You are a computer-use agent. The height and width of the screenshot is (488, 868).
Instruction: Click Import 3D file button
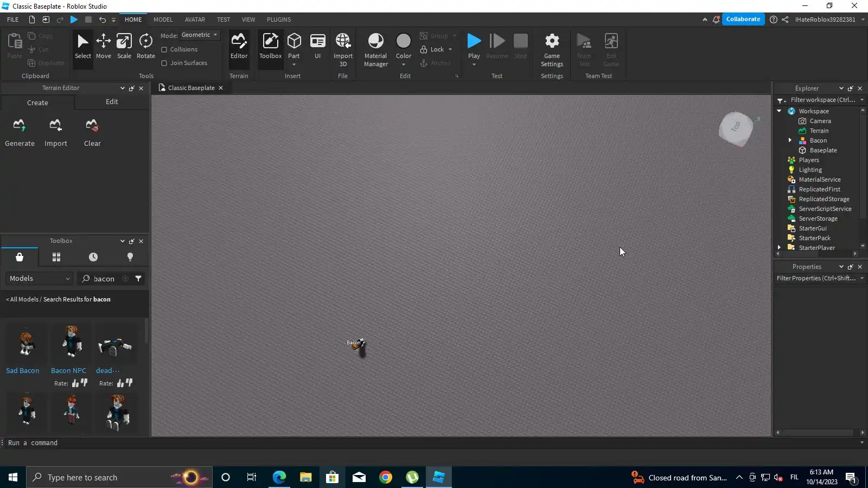(x=343, y=49)
